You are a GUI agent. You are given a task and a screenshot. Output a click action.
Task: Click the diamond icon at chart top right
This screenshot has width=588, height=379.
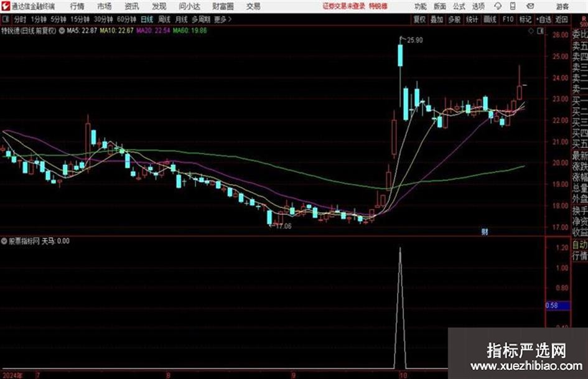coord(531,31)
